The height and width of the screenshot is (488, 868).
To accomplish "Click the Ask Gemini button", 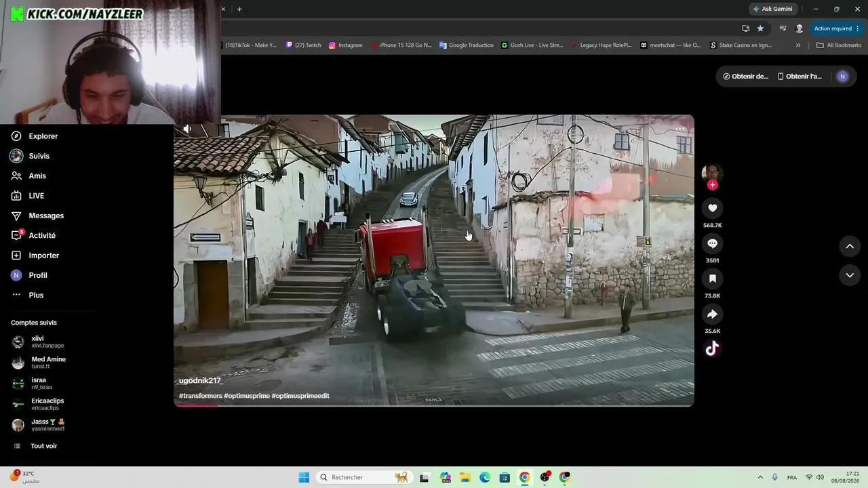I will (772, 9).
